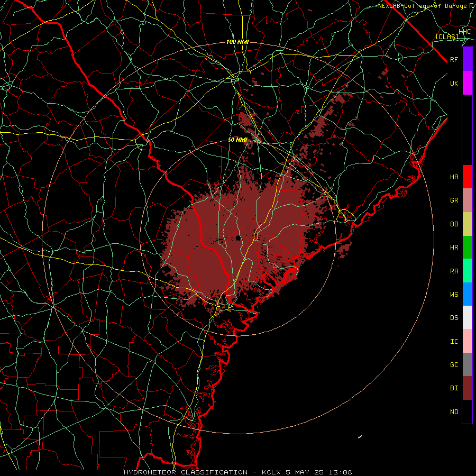This screenshot has height=476, width=476.
Task: Click the UK legend label
Action: 454,83
